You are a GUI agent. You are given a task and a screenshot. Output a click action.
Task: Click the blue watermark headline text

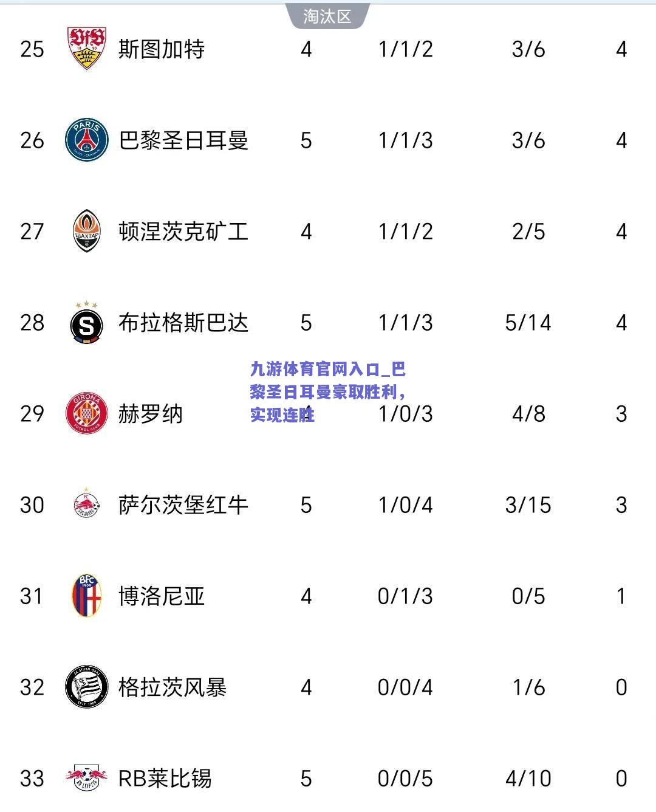[328, 392]
